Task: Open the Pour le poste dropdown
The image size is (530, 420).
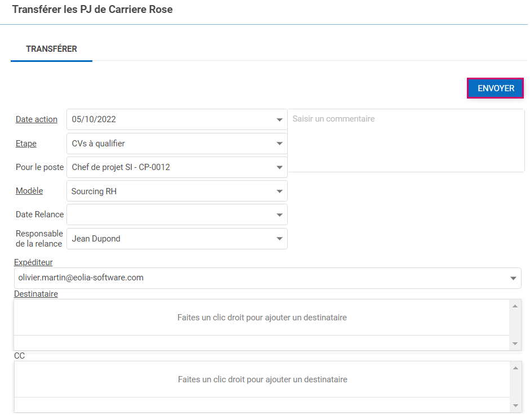Action: pos(279,167)
